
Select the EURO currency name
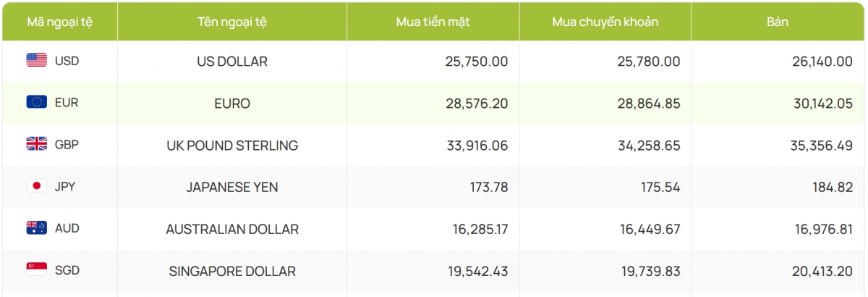(x=232, y=104)
